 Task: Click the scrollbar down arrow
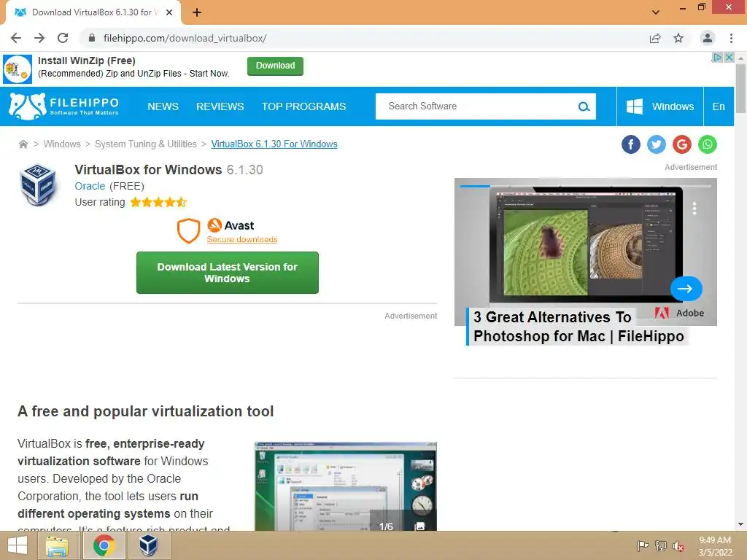point(740,525)
